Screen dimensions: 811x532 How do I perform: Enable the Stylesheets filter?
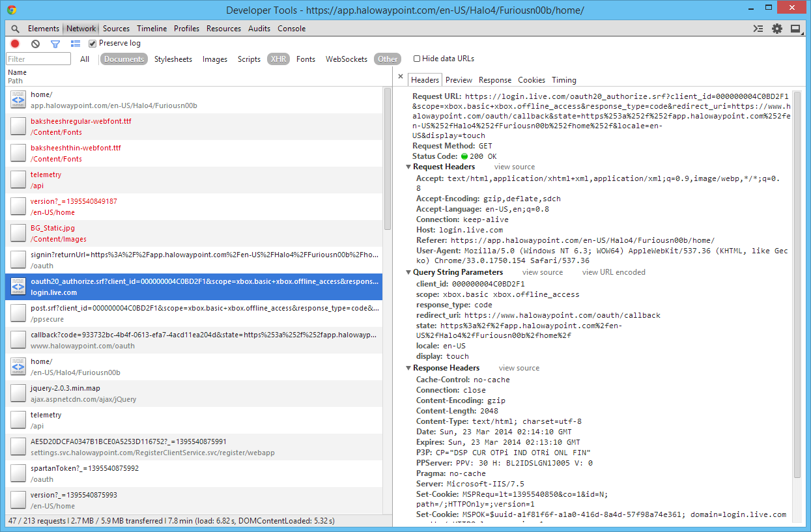[173, 59]
